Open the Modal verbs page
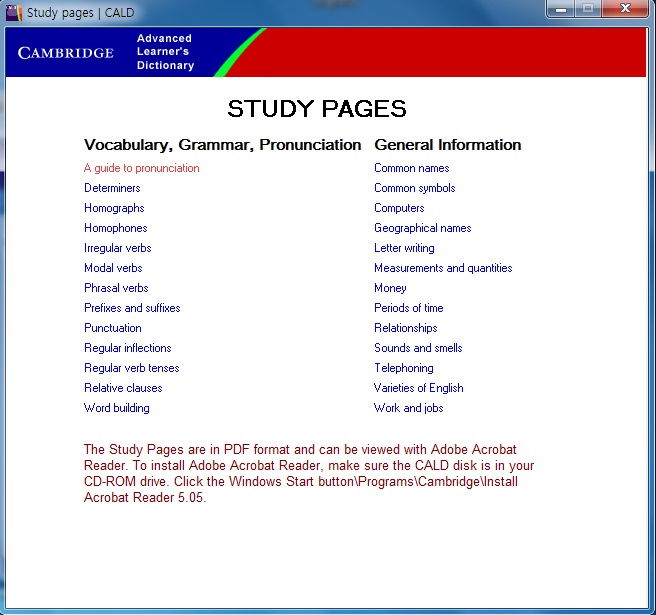This screenshot has height=615, width=656. click(113, 268)
